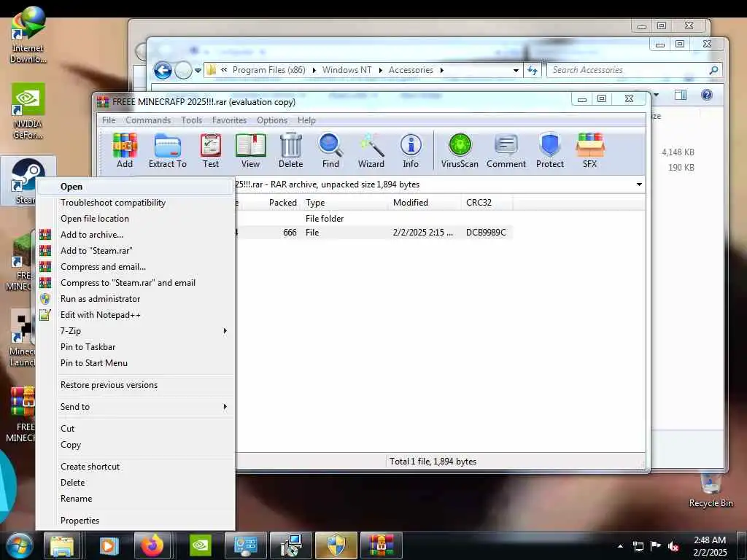Choose Compress to "Steam.rar" and email
This screenshot has height=560, width=747.
tap(136, 283)
